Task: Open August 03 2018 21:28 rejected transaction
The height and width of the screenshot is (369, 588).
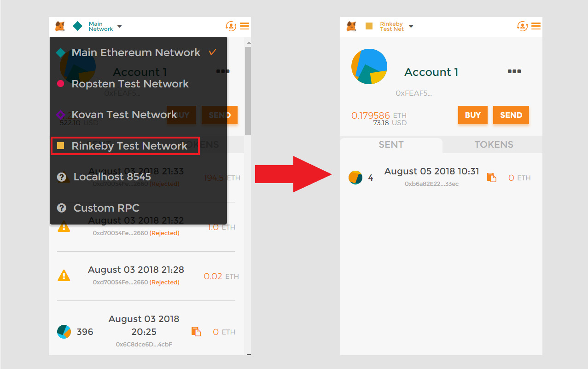Action: coord(146,276)
